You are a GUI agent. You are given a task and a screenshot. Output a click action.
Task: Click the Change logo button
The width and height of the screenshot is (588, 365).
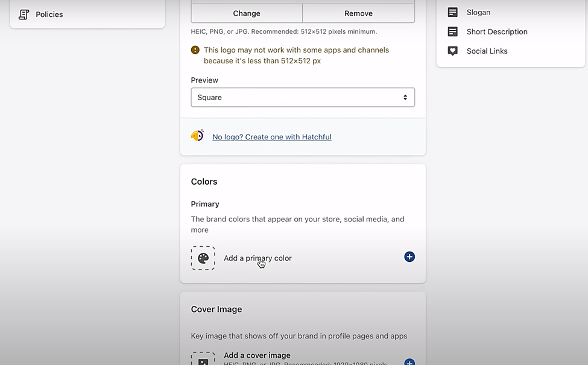(x=247, y=13)
